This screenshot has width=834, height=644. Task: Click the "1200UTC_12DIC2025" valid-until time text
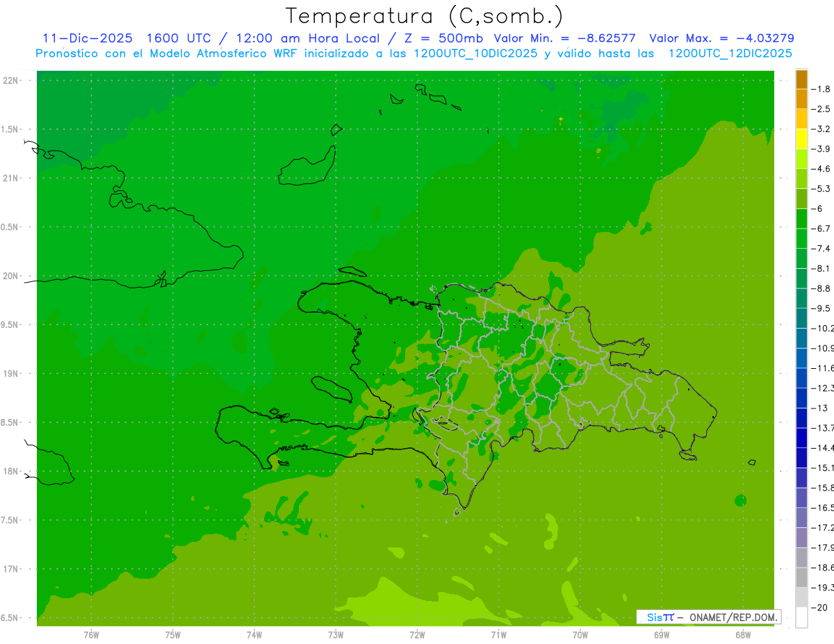click(x=730, y=53)
